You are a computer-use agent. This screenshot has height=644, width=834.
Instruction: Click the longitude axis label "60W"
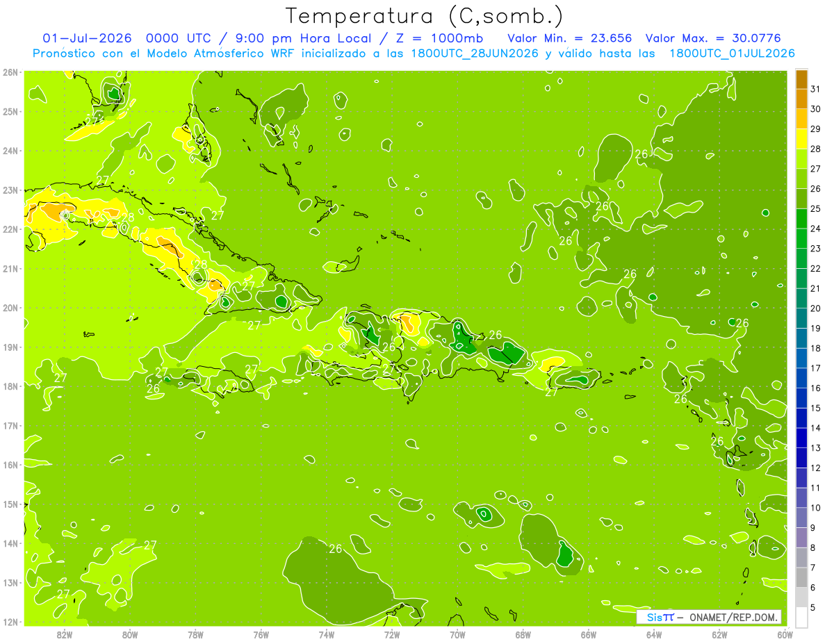785,634
